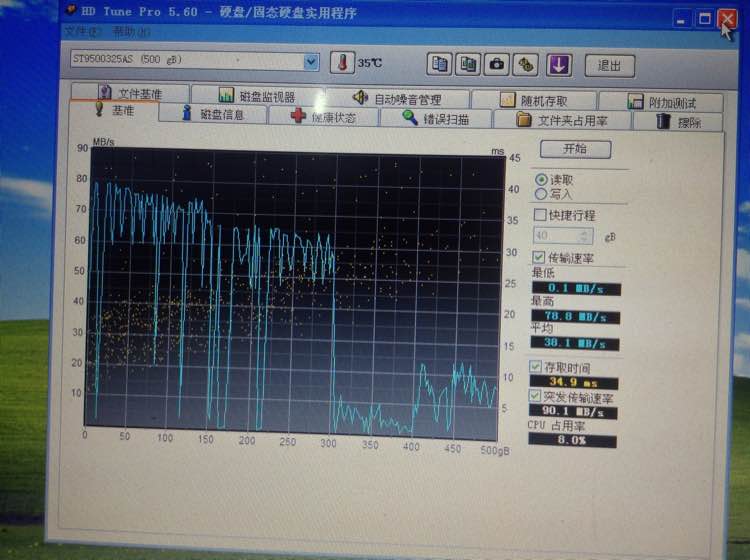Image resolution: width=750 pixels, height=560 pixels.
Task: Open the 自动噪音管理 AAM tab
Action: click(x=397, y=99)
